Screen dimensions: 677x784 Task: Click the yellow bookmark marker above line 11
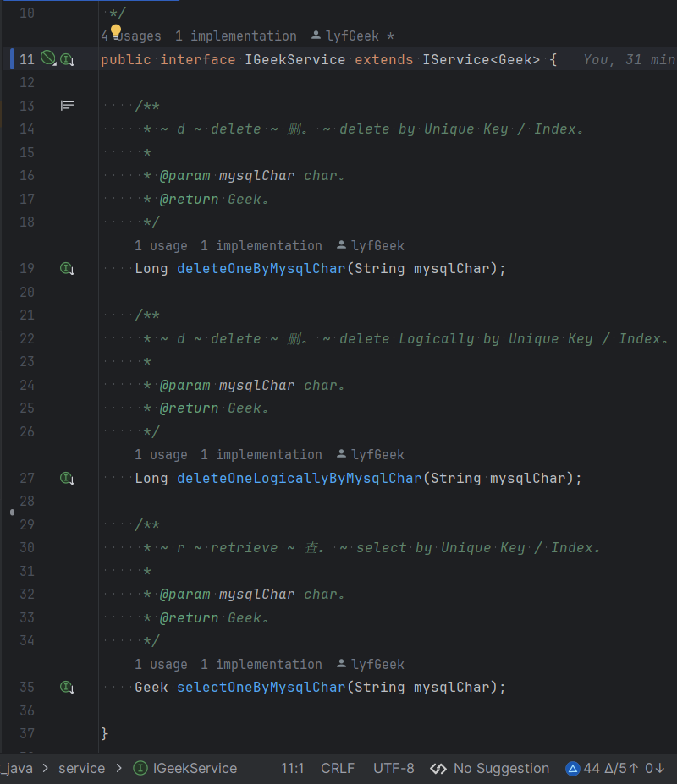[x=116, y=30]
